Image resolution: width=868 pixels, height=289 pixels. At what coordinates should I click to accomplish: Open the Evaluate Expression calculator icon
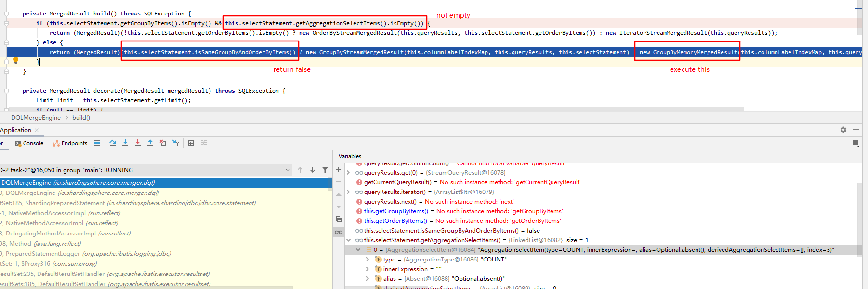(x=191, y=143)
